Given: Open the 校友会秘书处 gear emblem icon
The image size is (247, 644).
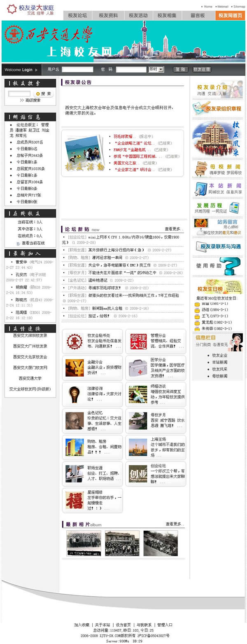Looking at the screenshot, I should tap(75, 342).
